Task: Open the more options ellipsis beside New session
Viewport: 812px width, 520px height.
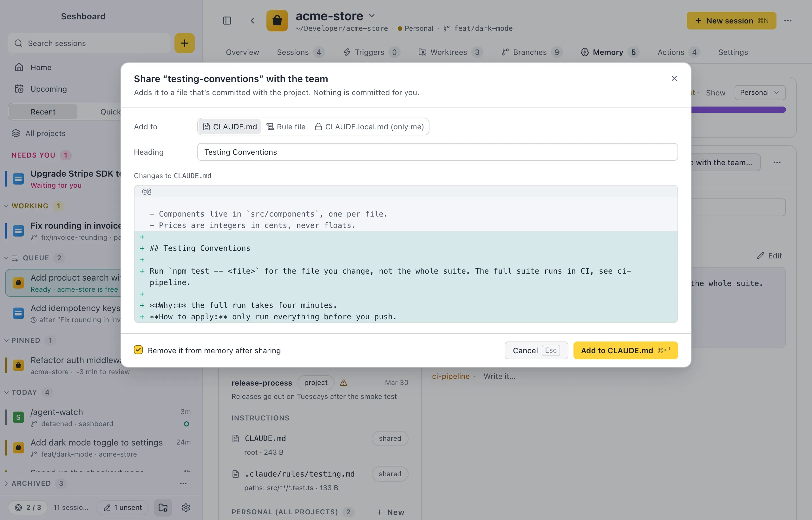Action: click(x=788, y=21)
